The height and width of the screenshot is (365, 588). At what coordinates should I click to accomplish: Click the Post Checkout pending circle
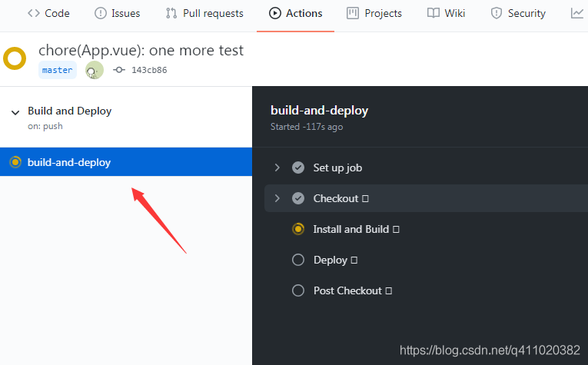(298, 290)
